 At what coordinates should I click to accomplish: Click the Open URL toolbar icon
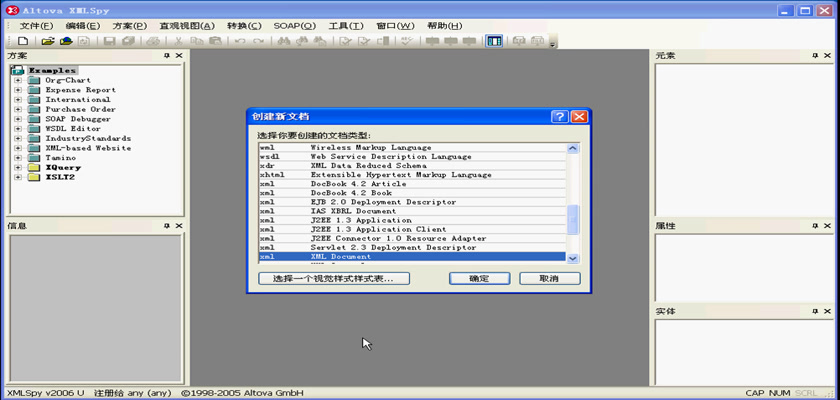point(66,41)
